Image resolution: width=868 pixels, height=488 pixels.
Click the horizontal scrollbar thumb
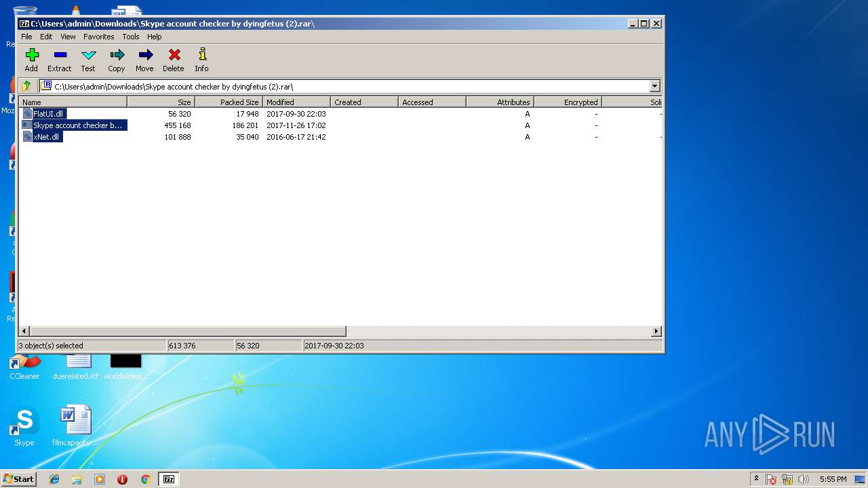click(188, 331)
